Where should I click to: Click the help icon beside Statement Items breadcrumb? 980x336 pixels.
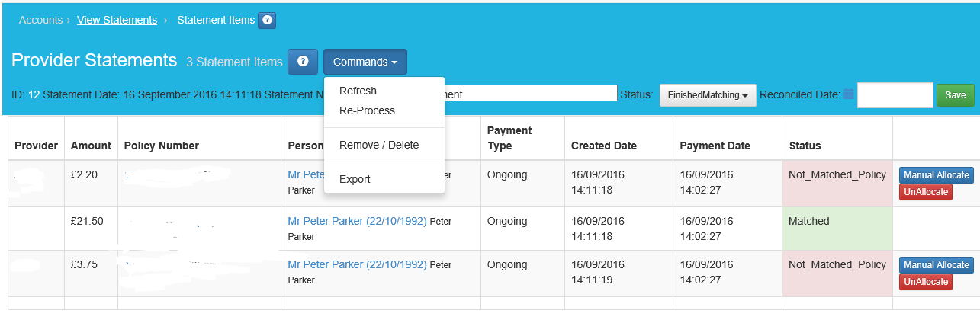(x=267, y=21)
